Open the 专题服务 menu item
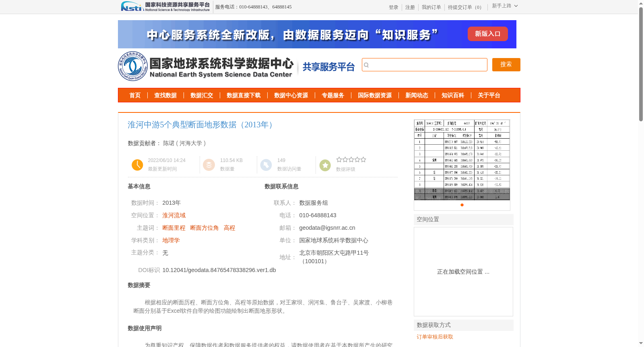644x347 pixels. (333, 96)
